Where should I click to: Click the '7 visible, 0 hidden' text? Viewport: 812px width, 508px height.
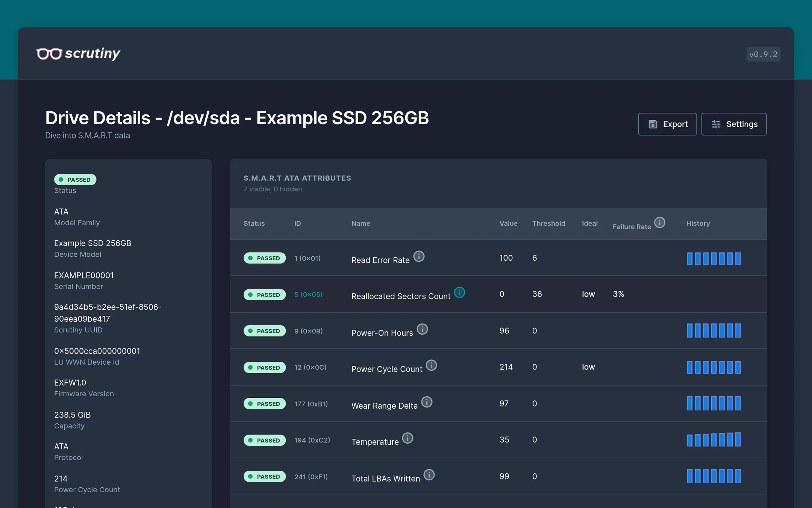[x=273, y=189]
